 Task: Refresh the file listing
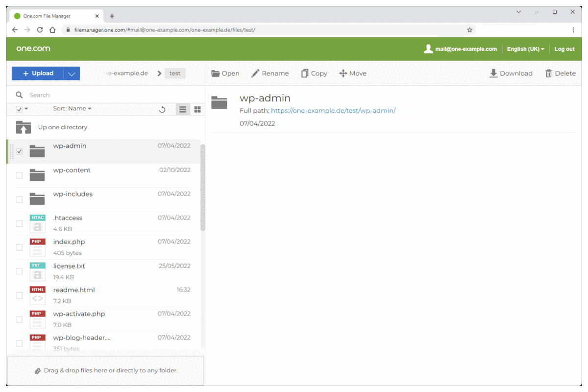pos(162,109)
